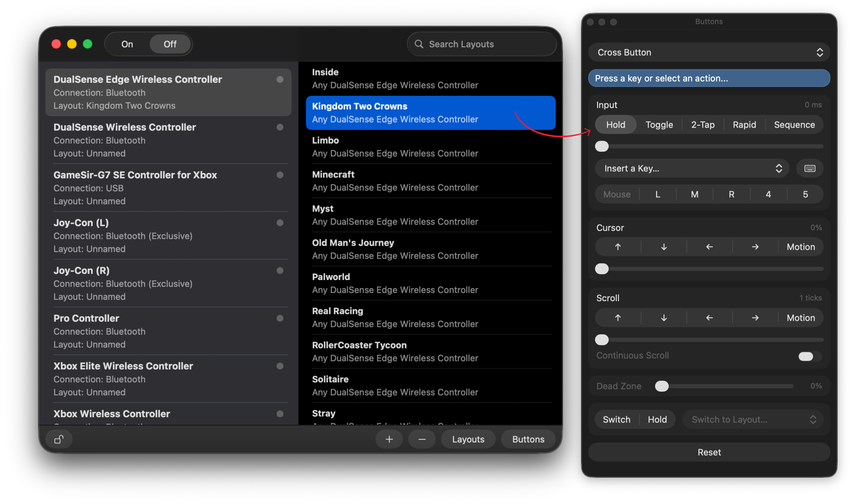Click status dot of DualSense Edge Wireless Controller
This screenshot has width=853, height=504.
click(280, 80)
